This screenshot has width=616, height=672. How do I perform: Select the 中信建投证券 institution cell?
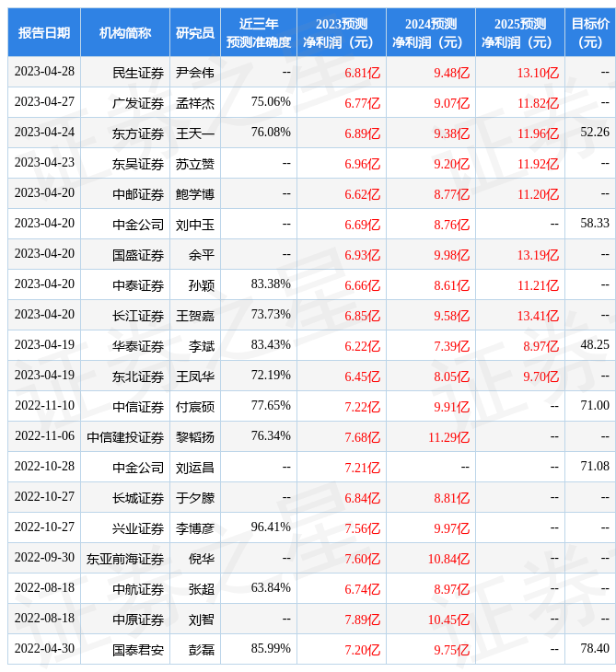(x=125, y=437)
